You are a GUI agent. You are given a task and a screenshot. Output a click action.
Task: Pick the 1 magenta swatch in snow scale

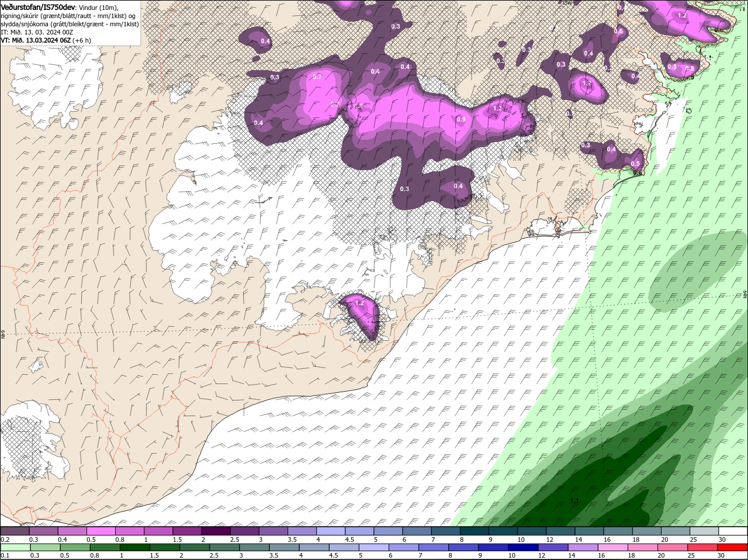[158, 531]
